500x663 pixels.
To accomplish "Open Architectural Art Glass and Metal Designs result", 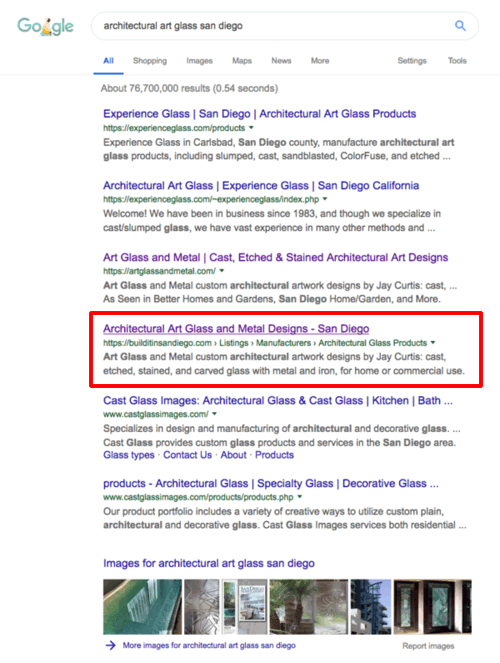I will [x=236, y=329].
